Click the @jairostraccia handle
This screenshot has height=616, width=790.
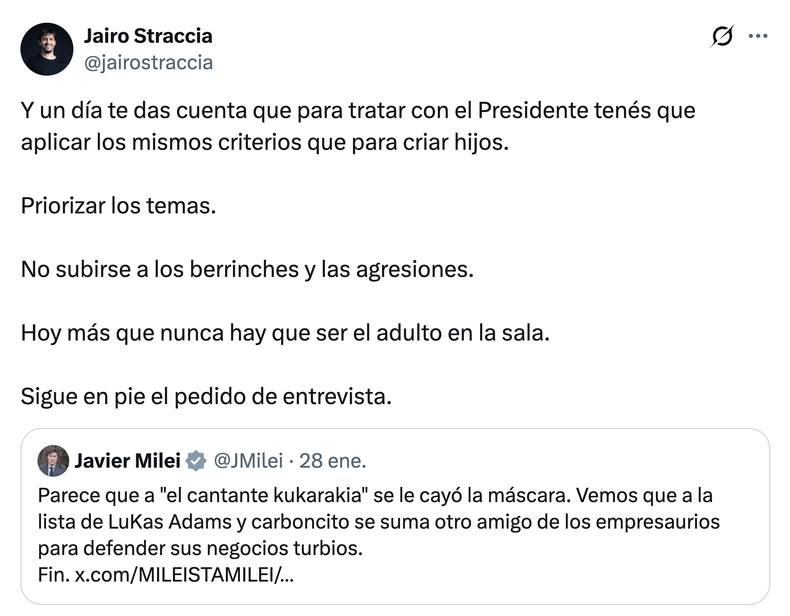point(147,62)
